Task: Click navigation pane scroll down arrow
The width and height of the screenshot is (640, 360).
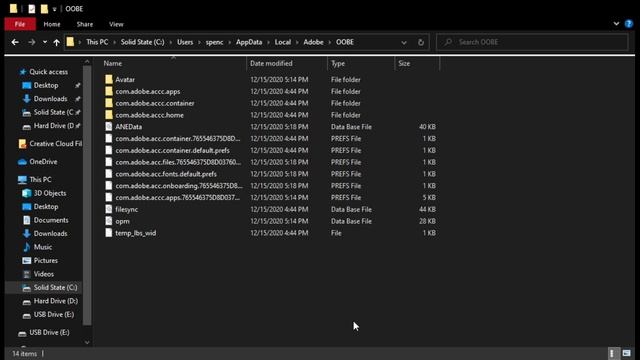Action: [x=87, y=342]
